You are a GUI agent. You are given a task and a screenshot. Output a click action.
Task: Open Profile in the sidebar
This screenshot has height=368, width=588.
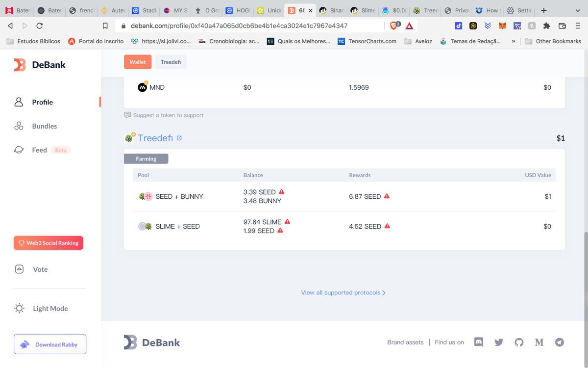(x=33, y=102)
